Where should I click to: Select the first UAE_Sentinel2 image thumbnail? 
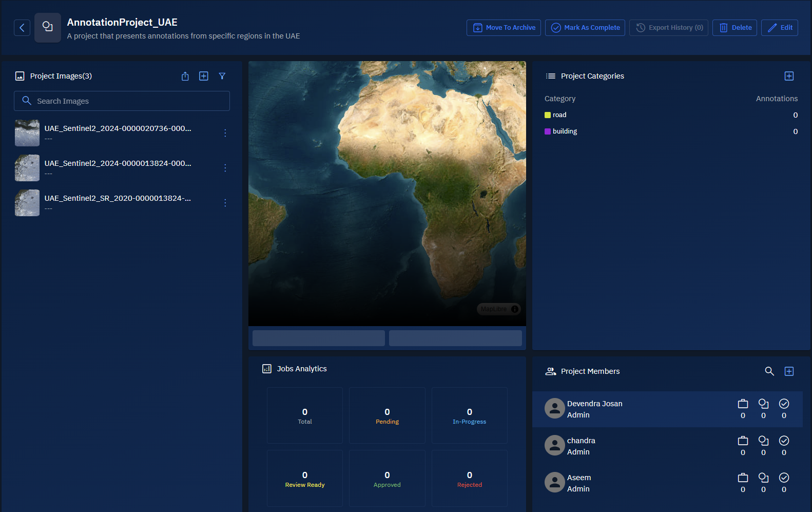point(27,133)
